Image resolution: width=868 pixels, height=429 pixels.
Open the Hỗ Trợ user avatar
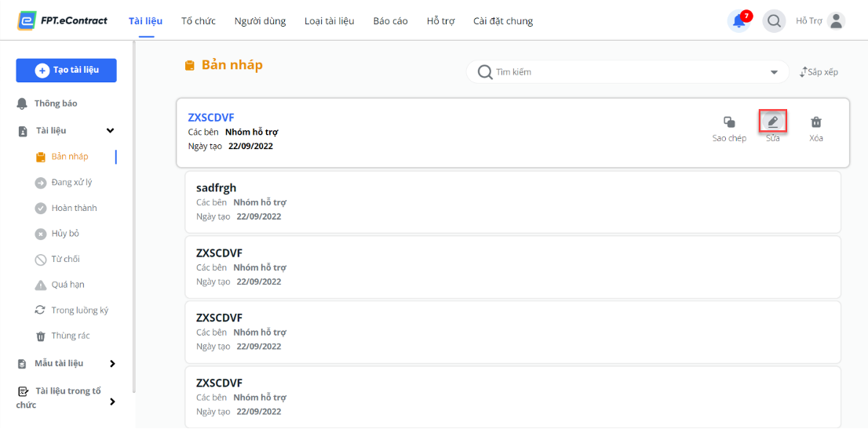click(x=836, y=21)
